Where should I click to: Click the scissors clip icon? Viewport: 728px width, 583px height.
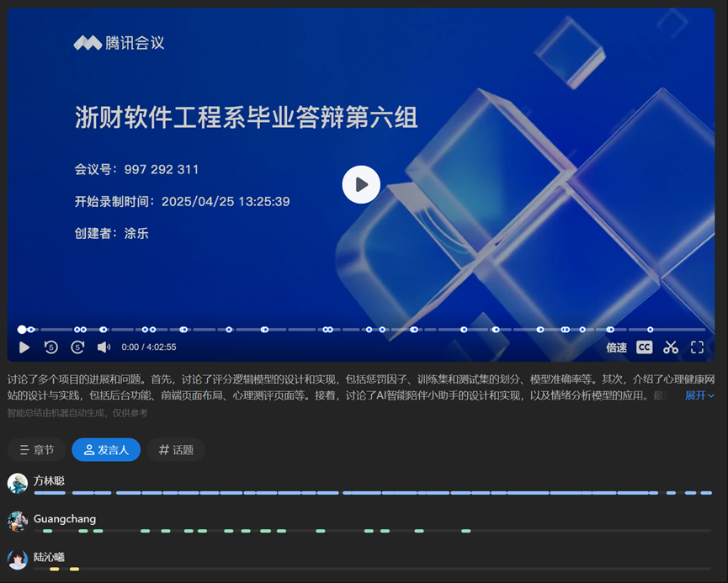coord(670,347)
